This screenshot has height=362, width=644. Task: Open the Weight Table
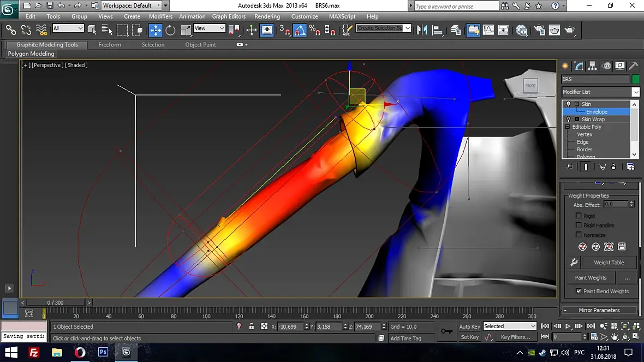pyautogui.click(x=609, y=263)
